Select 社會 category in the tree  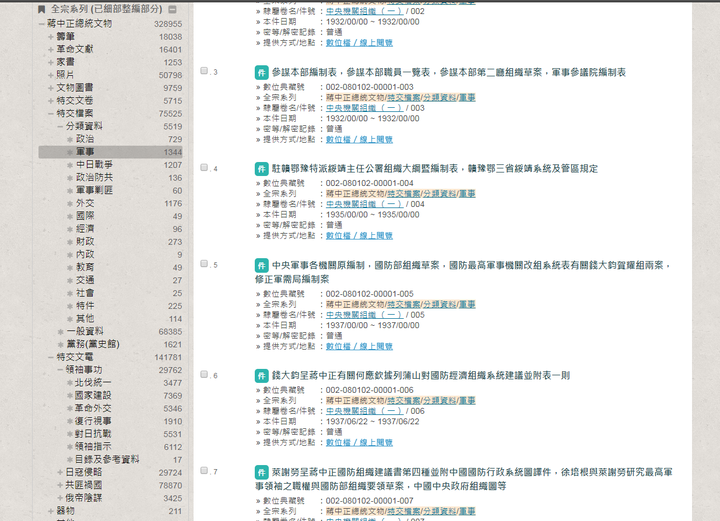click(85, 293)
